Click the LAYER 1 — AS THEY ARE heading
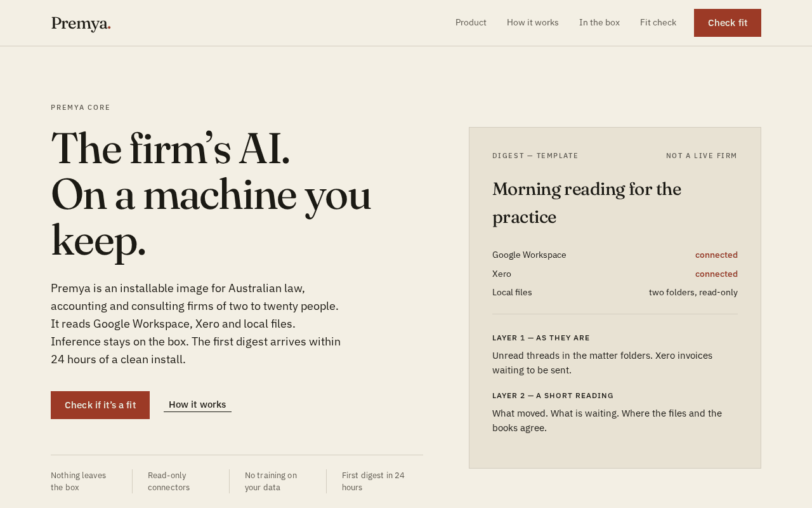 [541, 338]
